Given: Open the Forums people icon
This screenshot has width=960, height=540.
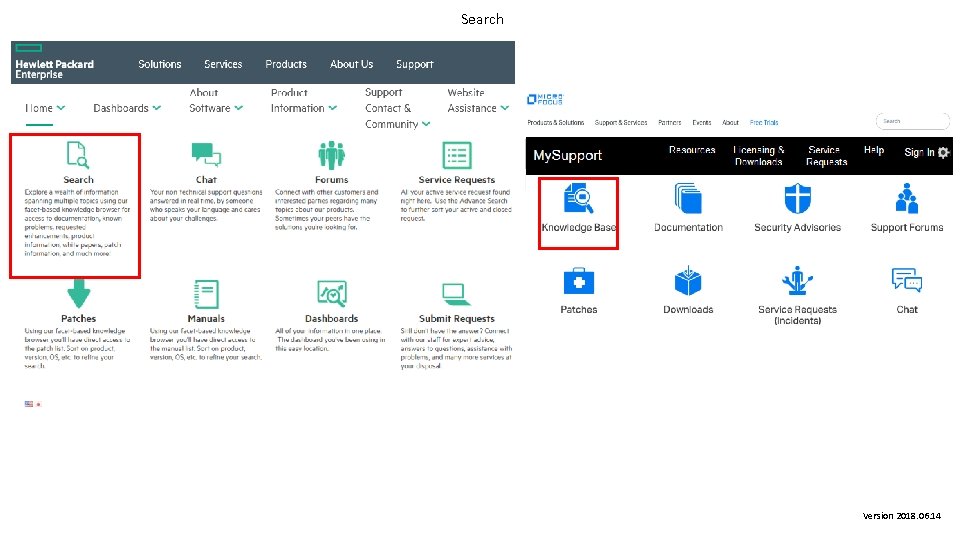Looking at the screenshot, I should 331,155.
